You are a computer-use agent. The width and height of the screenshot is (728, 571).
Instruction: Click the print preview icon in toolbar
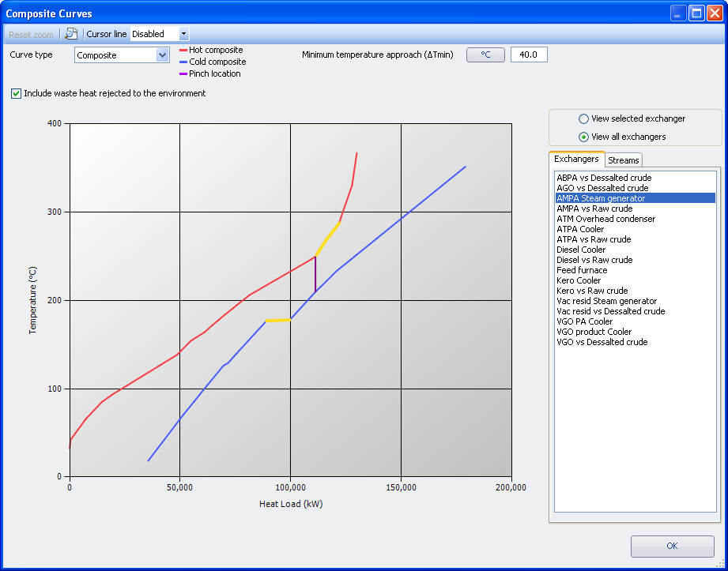tap(71, 34)
